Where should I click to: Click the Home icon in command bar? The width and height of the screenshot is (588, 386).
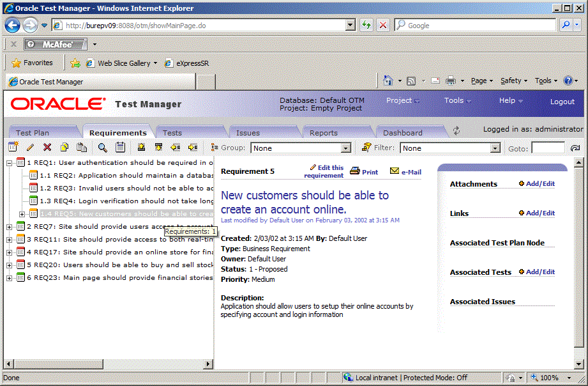click(388, 81)
